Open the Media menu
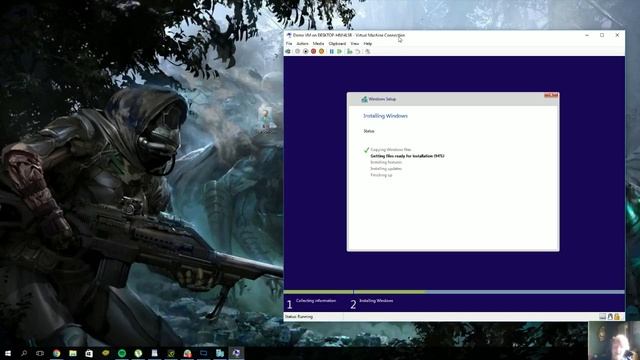This screenshot has width=640, height=360. [318, 44]
